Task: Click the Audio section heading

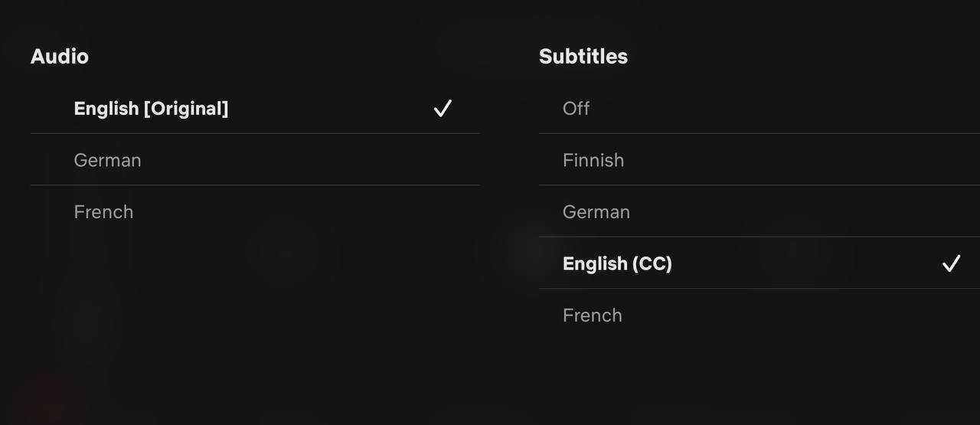Action: point(60,57)
